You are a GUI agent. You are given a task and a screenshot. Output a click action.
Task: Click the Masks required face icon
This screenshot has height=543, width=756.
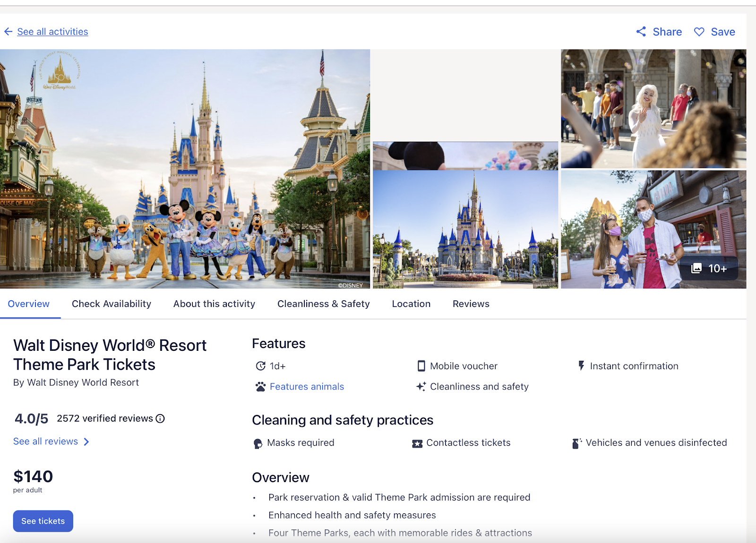[x=258, y=443]
